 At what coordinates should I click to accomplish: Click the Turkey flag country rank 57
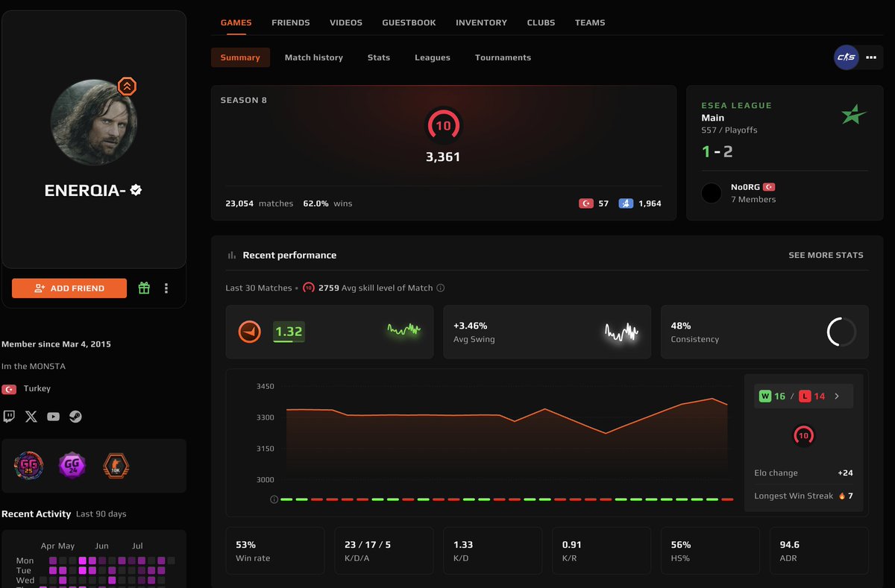(586, 203)
